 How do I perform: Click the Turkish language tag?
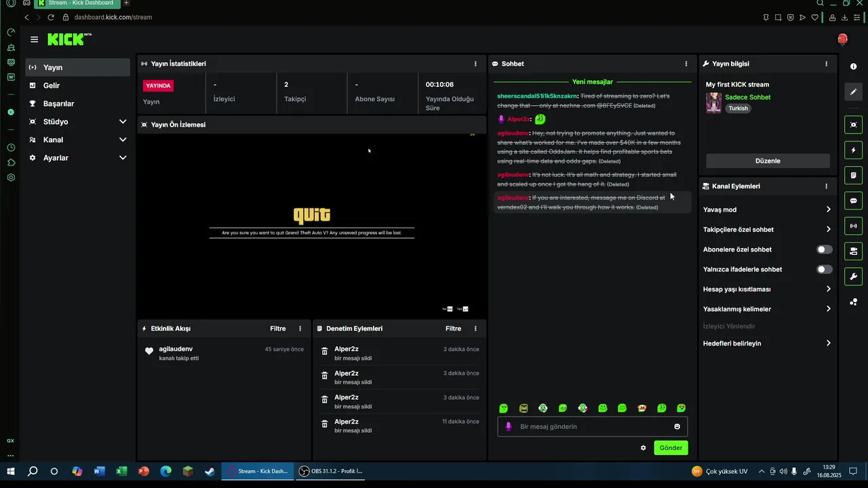point(738,108)
